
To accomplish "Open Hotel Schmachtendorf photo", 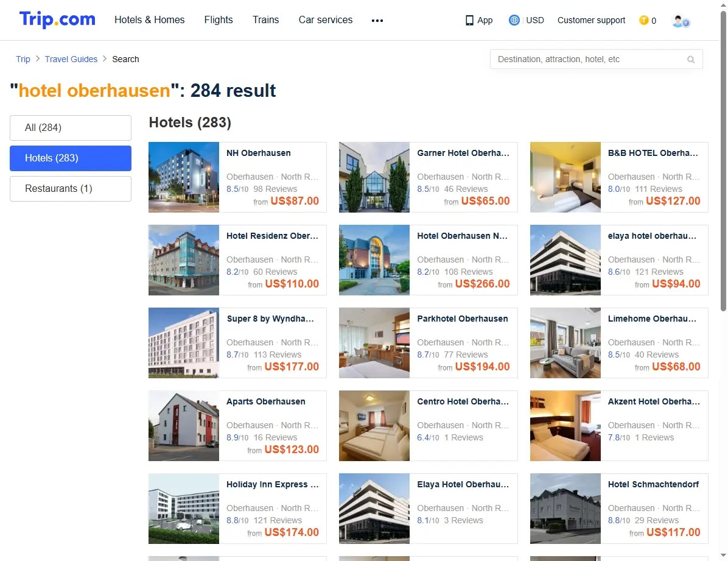I will coord(565,509).
